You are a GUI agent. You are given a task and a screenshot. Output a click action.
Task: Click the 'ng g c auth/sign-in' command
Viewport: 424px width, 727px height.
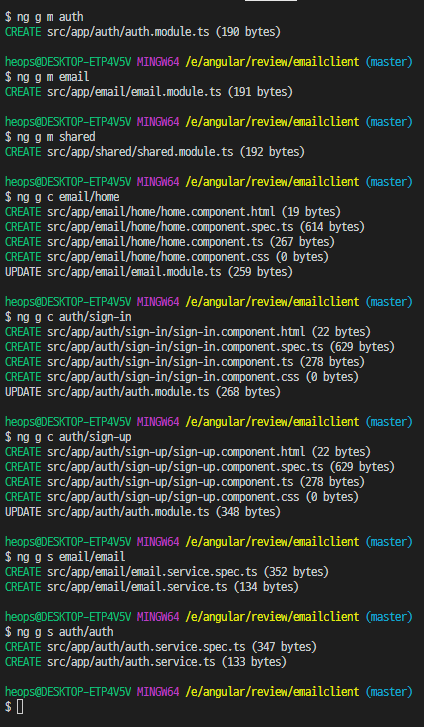74,317
